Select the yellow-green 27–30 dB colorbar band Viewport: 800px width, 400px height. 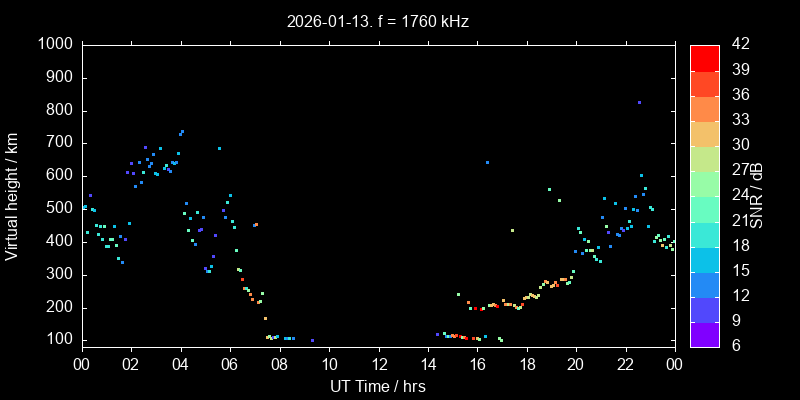coord(704,158)
